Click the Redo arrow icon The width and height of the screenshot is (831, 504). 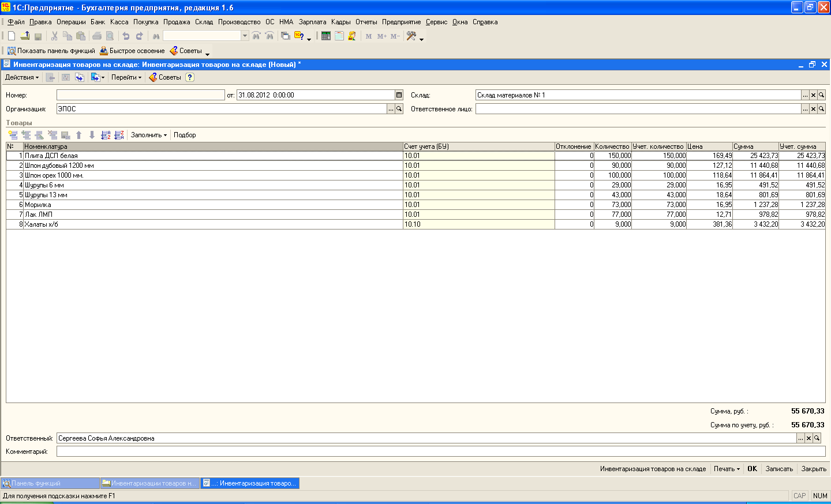pos(139,36)
